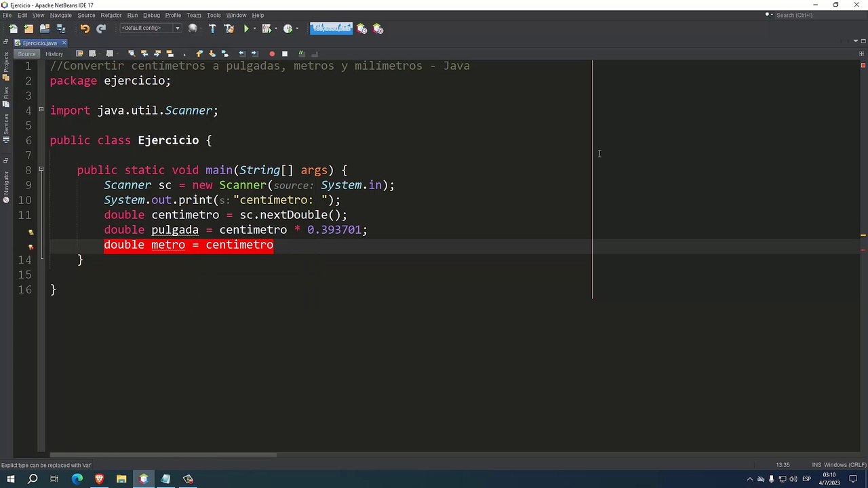Open a project using the toolbar icon
The height and width of the screenshot is (488, 868).
45,28
